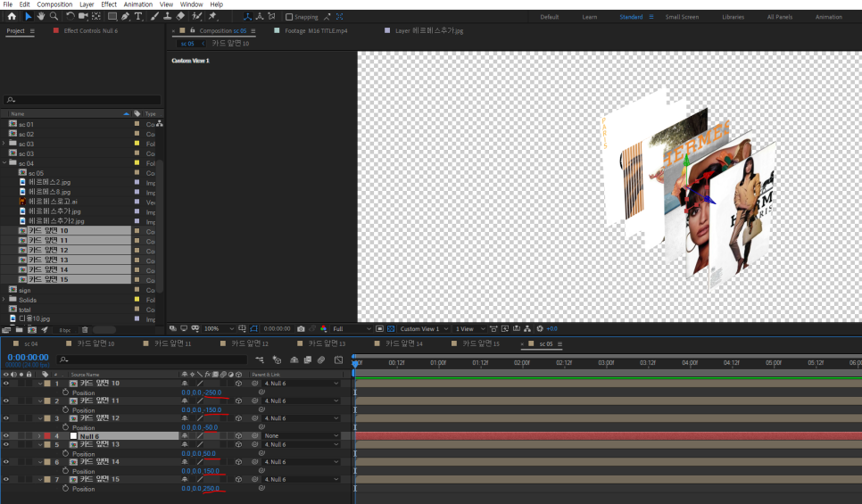862x504 pixels.
Task: Select the Selection (arrow) tool
Action: tap(28, 16)
